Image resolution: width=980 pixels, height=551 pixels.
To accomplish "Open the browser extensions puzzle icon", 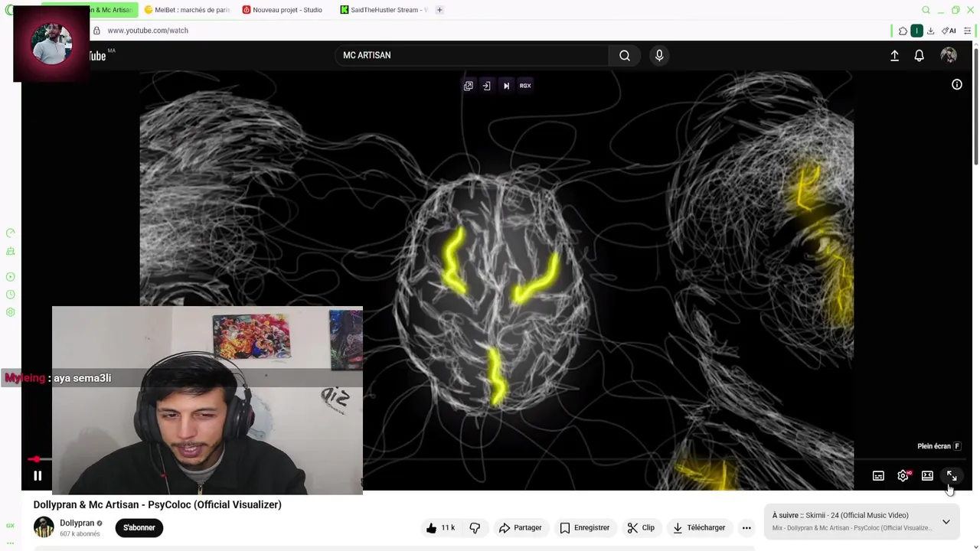I will pos(903,31).
